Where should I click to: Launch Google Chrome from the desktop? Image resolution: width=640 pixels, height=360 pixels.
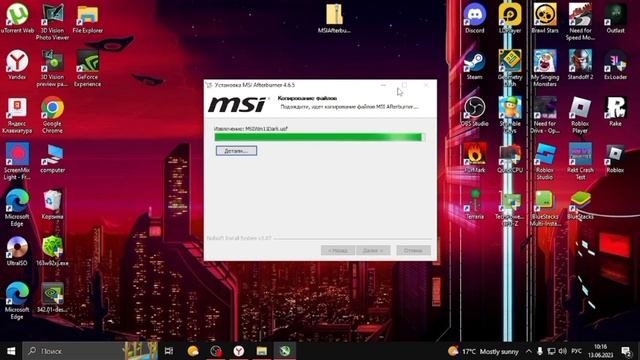pyautogui.click(x=52, y=115)
